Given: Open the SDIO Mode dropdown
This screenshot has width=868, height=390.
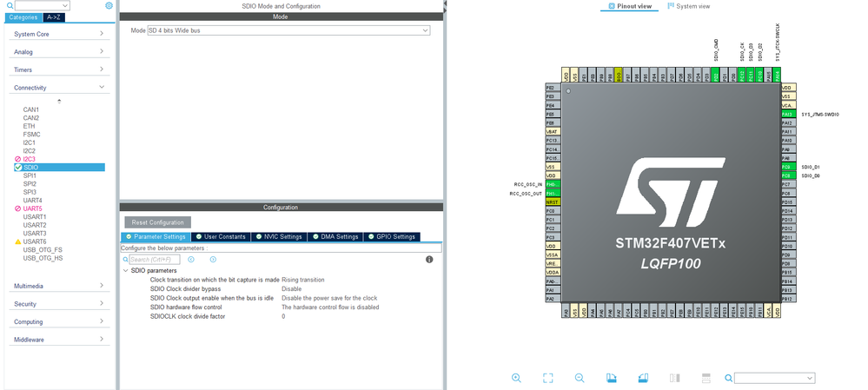Looking at the screenshot, I should pyautogui.click(x=288, y=30).
